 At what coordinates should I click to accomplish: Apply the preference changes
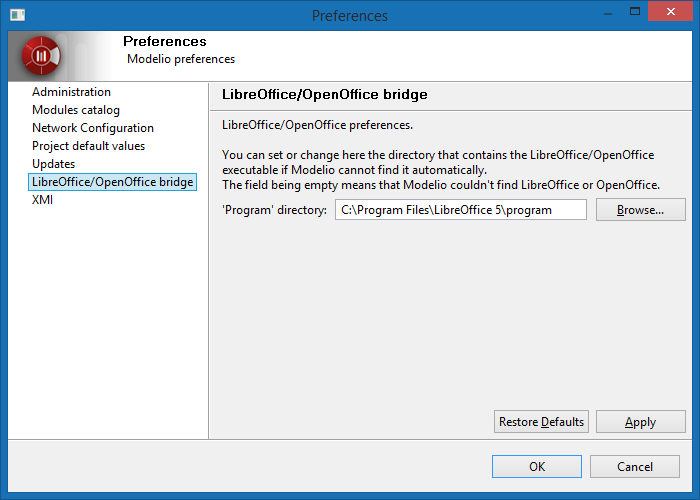click(x=640, y=422)
